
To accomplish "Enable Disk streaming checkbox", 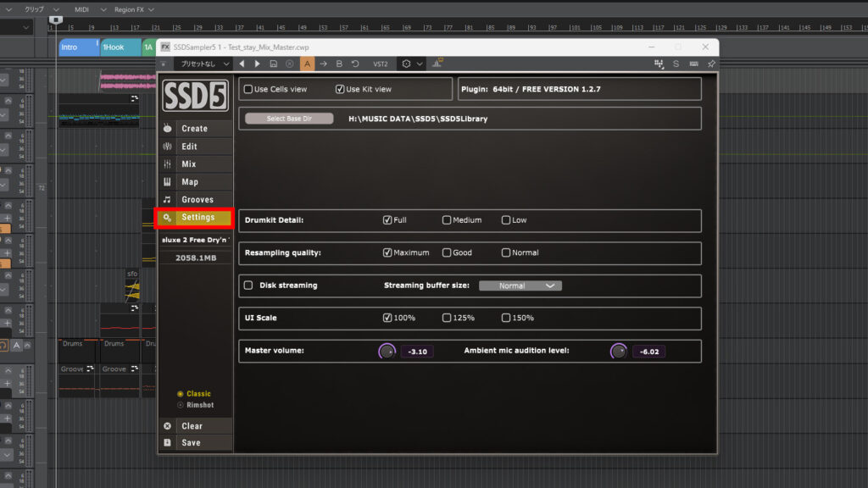I will point(248,286).
